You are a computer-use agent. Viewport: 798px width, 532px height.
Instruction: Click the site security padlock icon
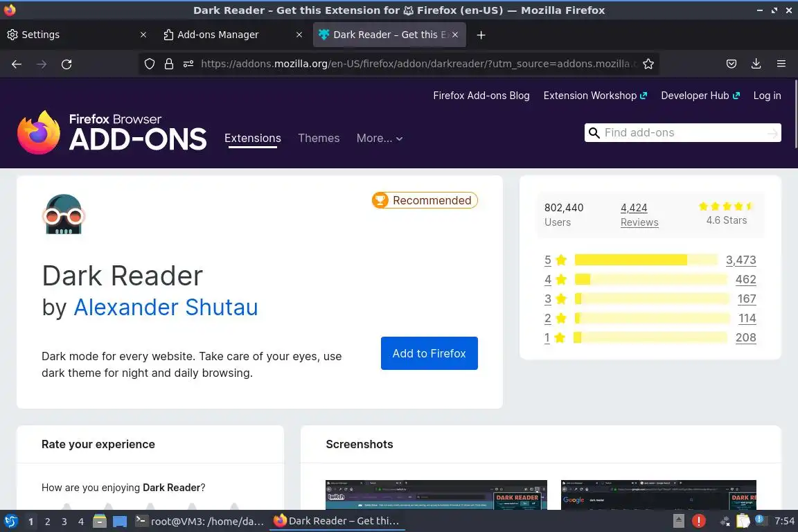169,64
